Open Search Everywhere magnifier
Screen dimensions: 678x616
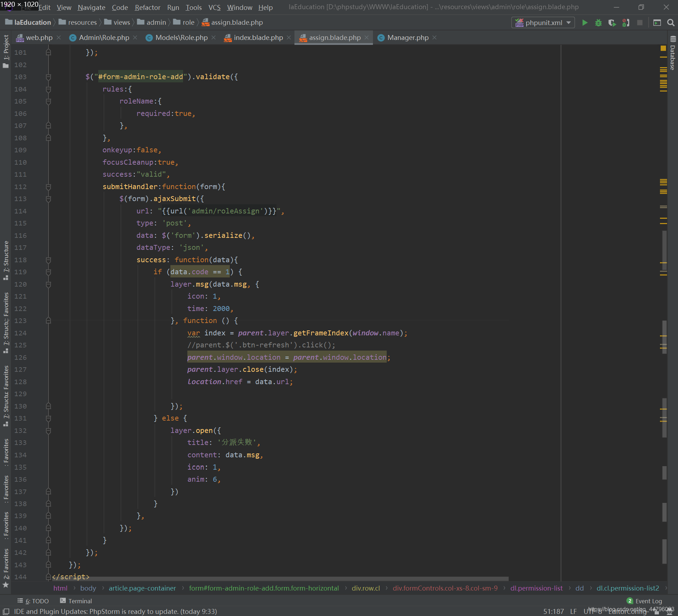[x=671, y=23]
